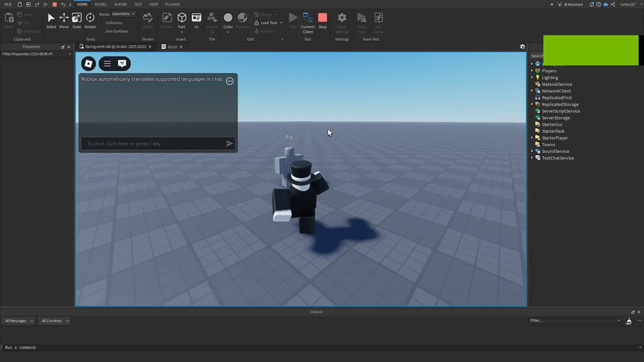Click the Run a command bar

(x=320, y=347)
